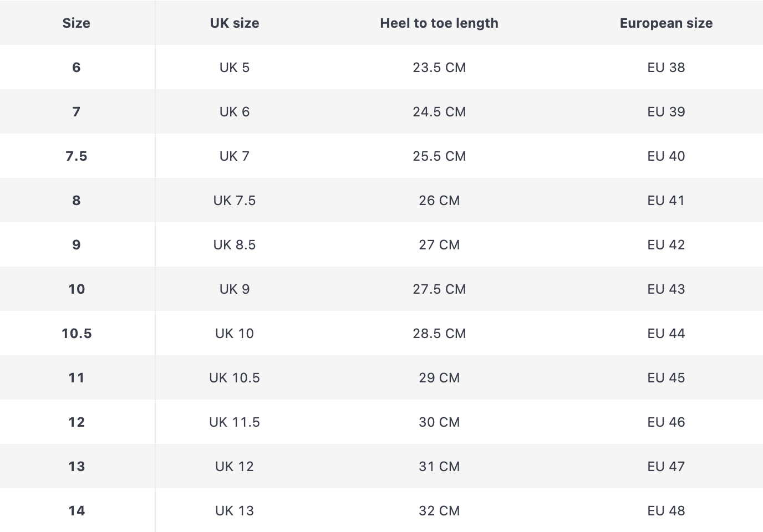Image resolution: width=763 pixels, height=532 pixels.
Task: Click the UK 5 cell
Action: [x=235, y=67]
